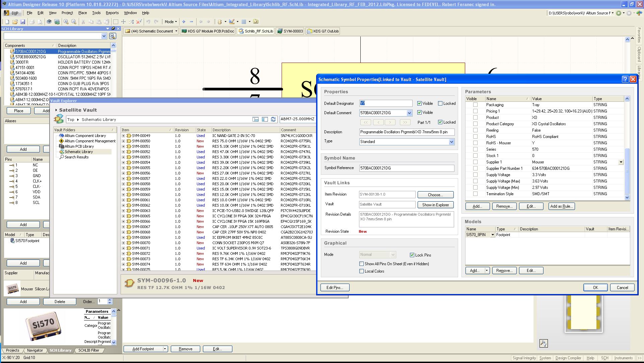Click the Print Preview icon
The height and width of the screenshot is (363, 644).
pyautogui.click(x=40, y=22)
